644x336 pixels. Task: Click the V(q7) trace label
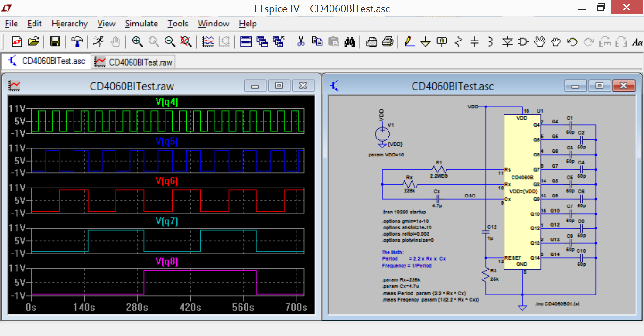point(167,221)
